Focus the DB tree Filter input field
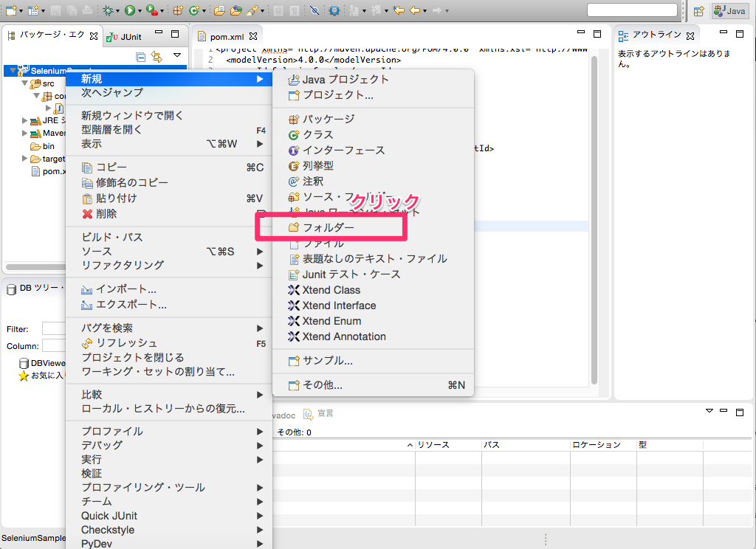The image size is (756, 549). (54, 328)
